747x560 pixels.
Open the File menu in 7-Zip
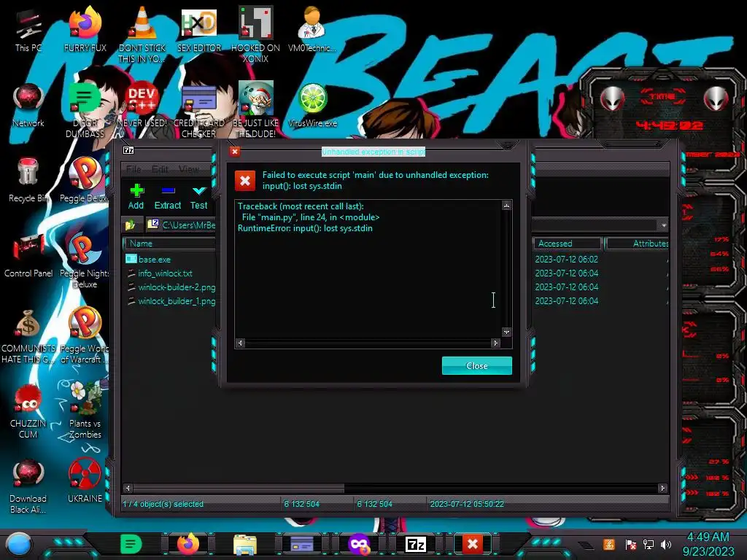point(134,169)
